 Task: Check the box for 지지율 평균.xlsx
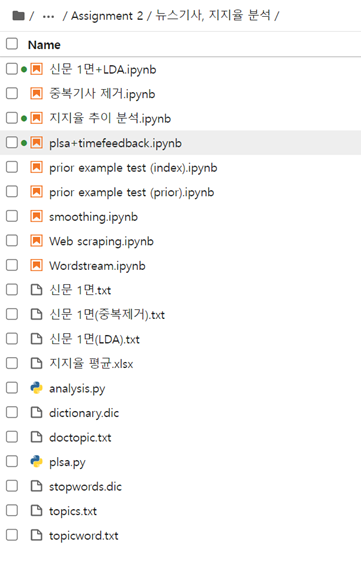(x=12, y=363)
